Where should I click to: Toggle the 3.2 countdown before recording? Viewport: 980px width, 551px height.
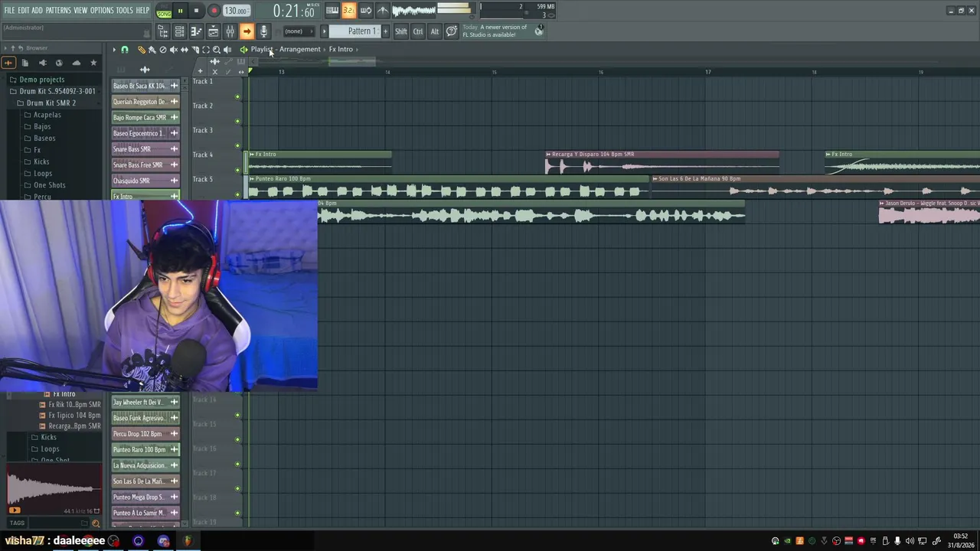pyautogui.click(x=349, y=10)
